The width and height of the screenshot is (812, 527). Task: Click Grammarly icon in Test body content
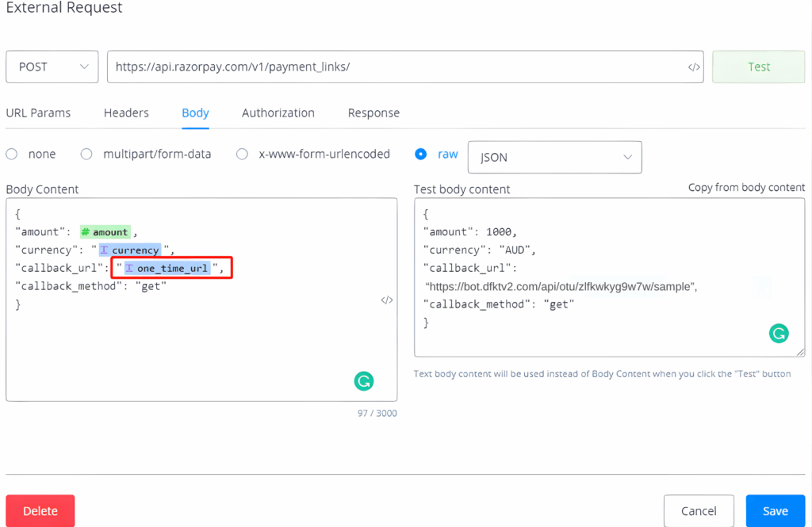779,334
